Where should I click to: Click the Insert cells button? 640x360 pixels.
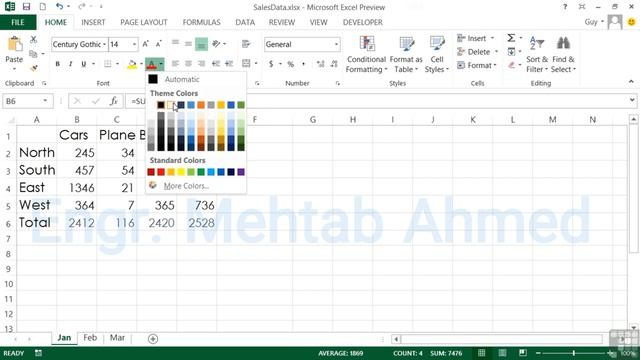[x=476, y=38]
